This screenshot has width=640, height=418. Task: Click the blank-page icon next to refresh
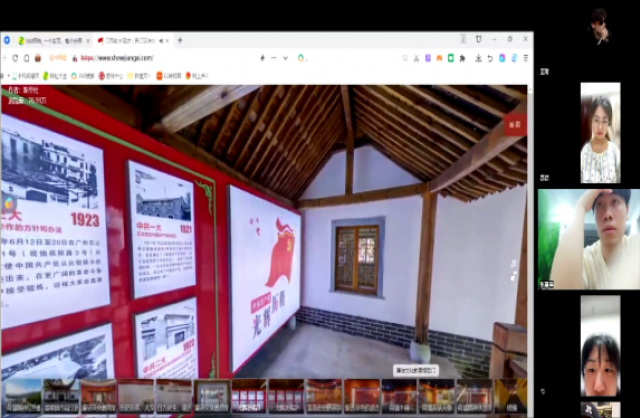pyautogui.click(x=27, y=58)
